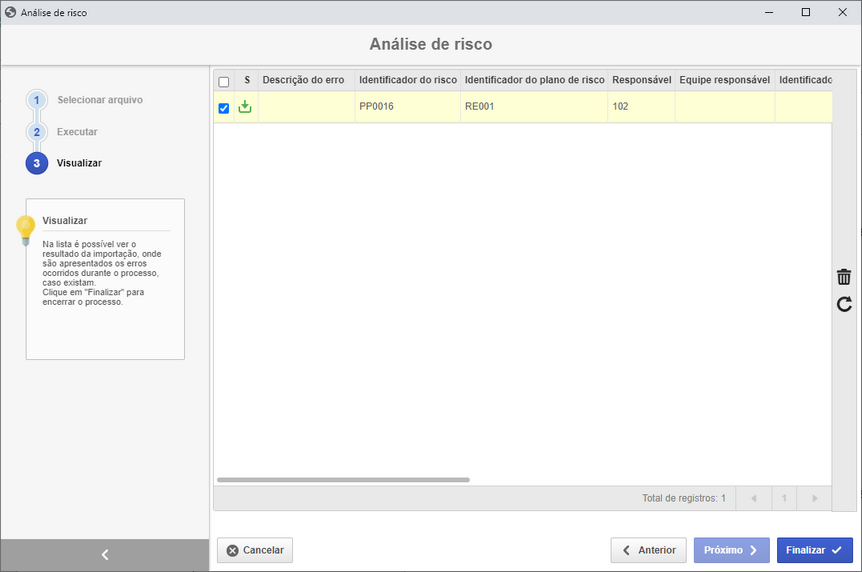Click the Próximo button

click(731, 550)
